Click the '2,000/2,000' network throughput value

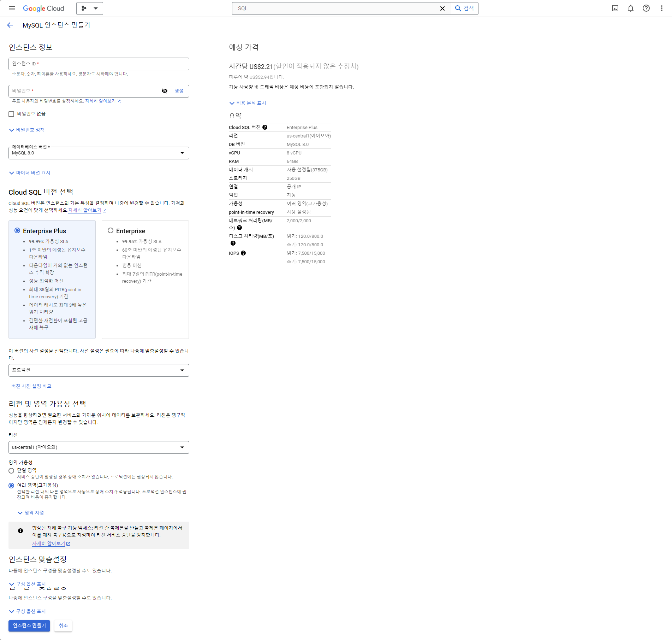(299, 221)
